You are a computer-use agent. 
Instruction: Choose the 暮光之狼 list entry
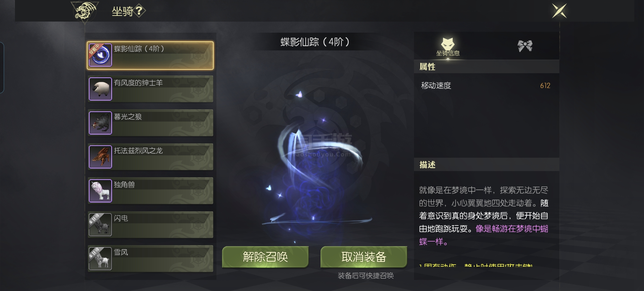[150, 123]
